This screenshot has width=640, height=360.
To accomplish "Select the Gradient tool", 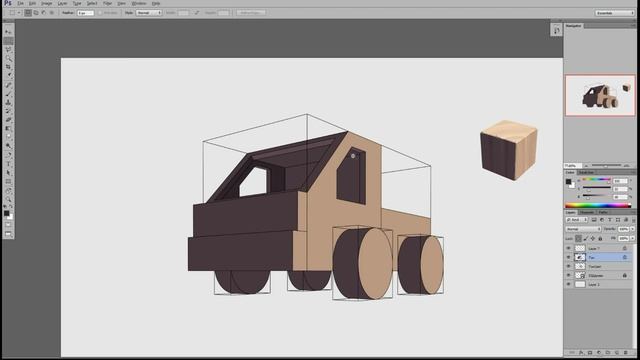I will pyautogui.click(x=8, y=128).
